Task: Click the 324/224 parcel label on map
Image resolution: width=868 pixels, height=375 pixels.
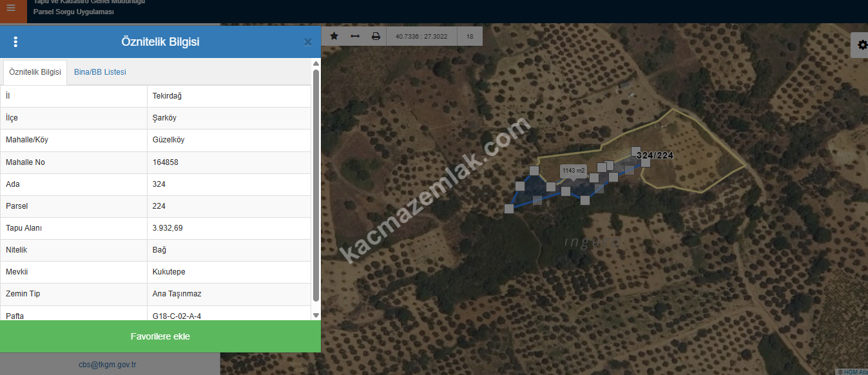Action: [x=655, y=155]
